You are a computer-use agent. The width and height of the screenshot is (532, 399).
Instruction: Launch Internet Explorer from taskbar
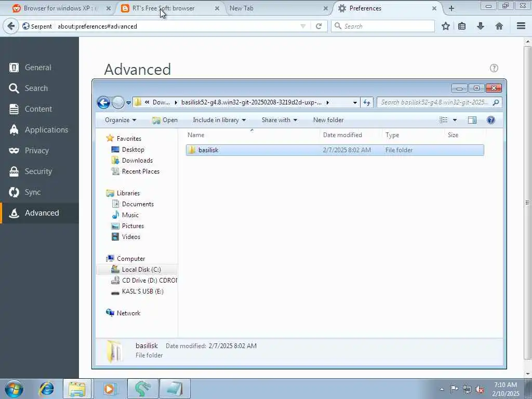point(46,389)
